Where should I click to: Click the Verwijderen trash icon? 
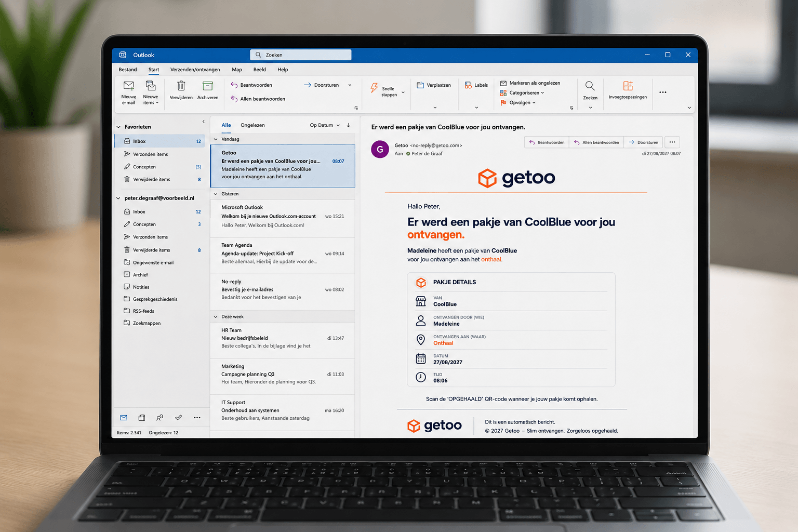181,86
